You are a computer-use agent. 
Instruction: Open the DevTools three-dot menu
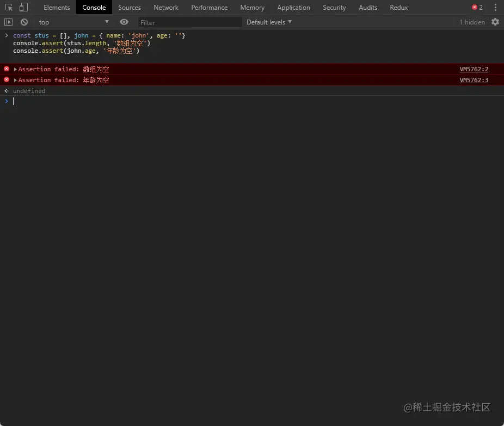495,8
